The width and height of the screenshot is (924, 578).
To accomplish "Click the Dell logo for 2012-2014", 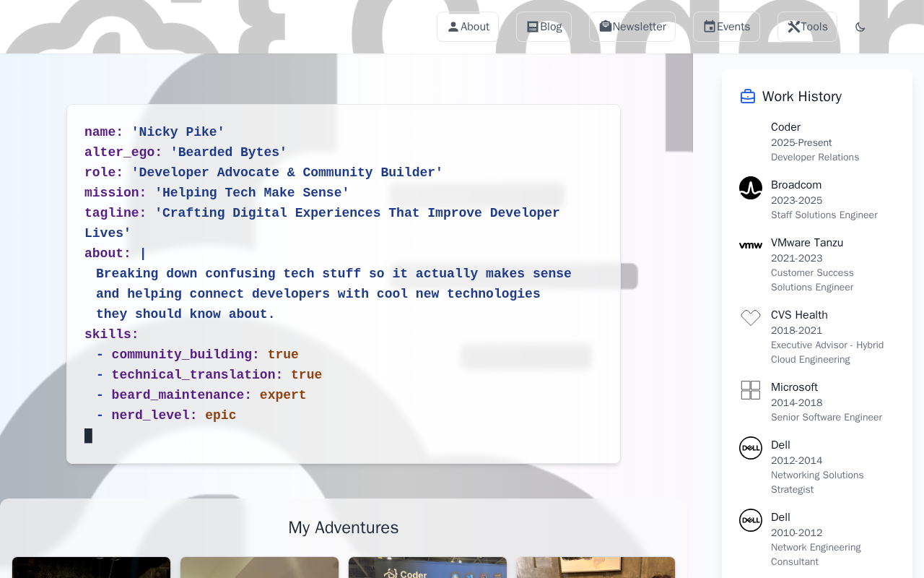I will [x=751, y=448].
